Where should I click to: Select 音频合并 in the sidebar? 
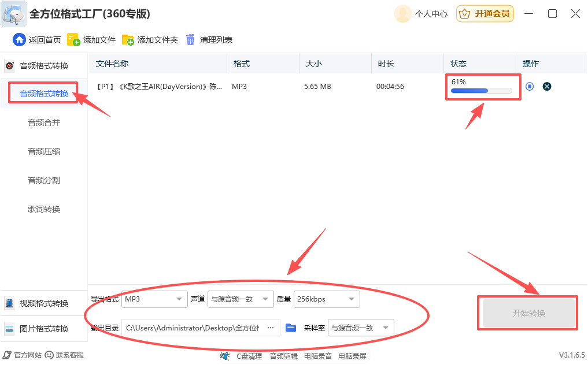click(44, 122)
